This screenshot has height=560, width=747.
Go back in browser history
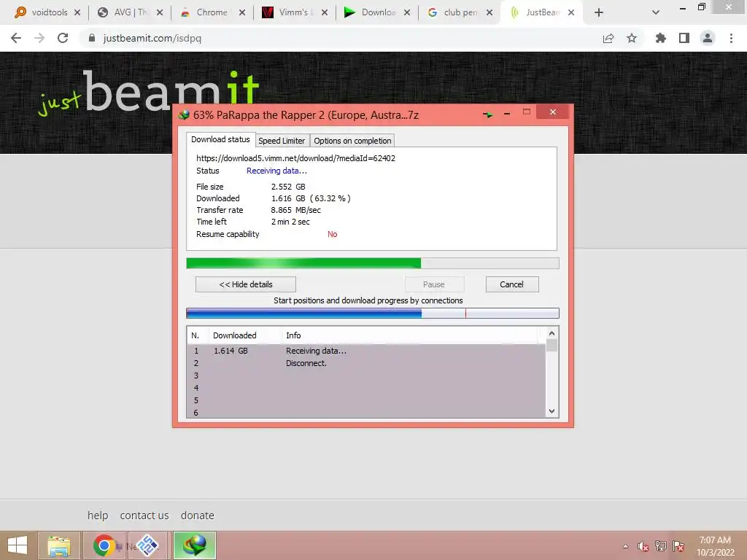pos(16,38)
